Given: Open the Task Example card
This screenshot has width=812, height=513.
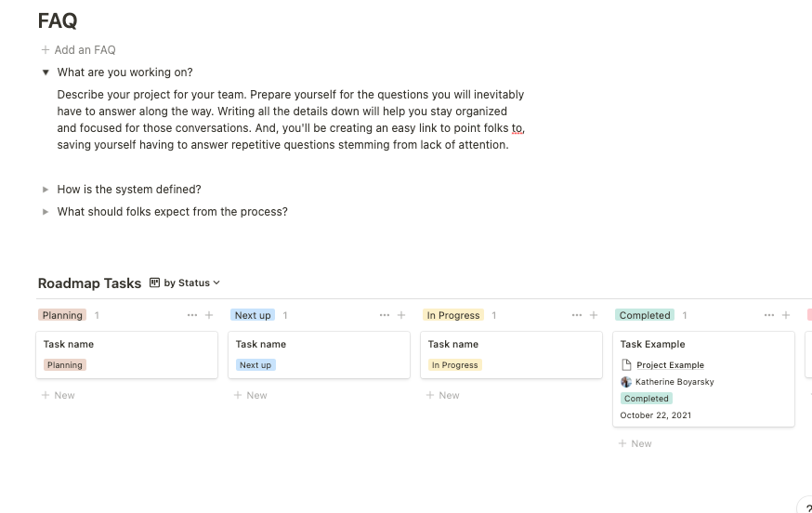Looking at the screenshot, I should tap(652, 344).
